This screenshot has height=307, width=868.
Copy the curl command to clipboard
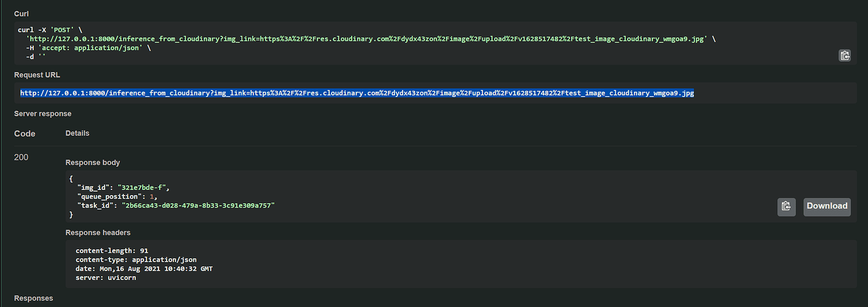click(845, 55)
